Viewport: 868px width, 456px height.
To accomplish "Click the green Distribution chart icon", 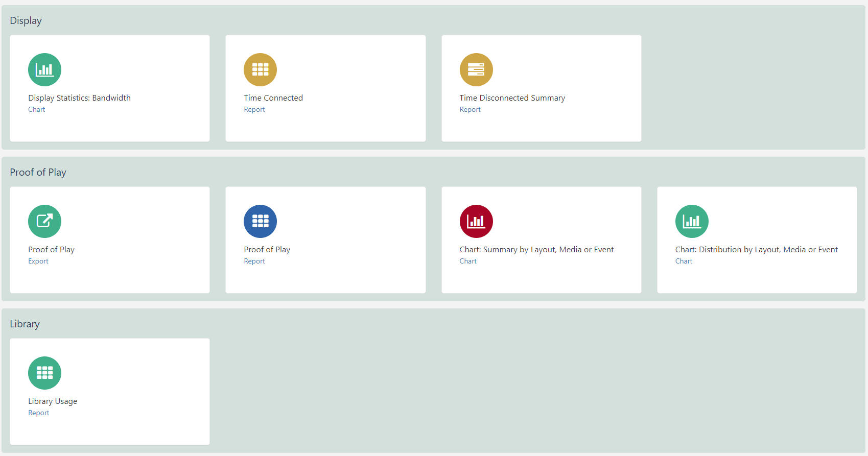I will (692, 222).
